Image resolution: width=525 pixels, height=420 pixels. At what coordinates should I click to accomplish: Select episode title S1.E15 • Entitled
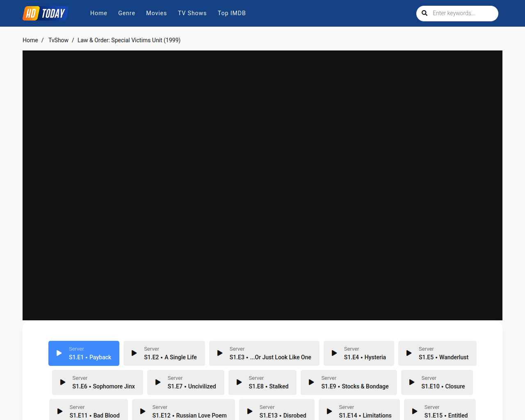point(446,415)
